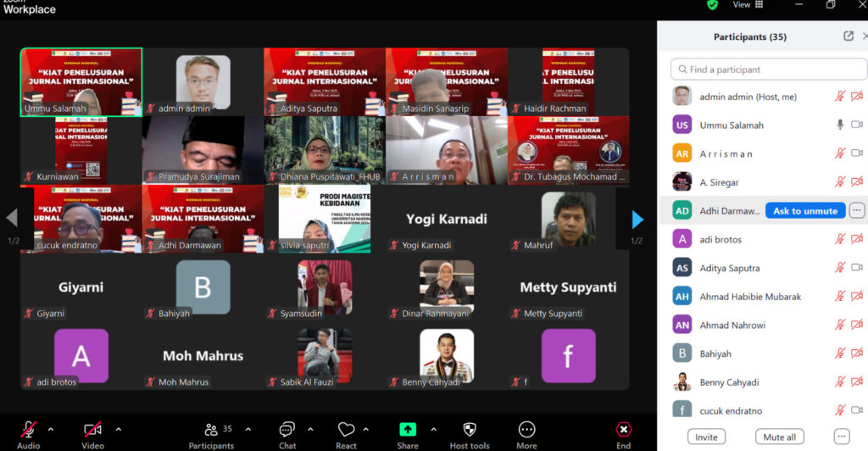This screenshot has height=451, width=868.
Task: Click Haidir Rachman video tile
Action: tap(568, 82)
